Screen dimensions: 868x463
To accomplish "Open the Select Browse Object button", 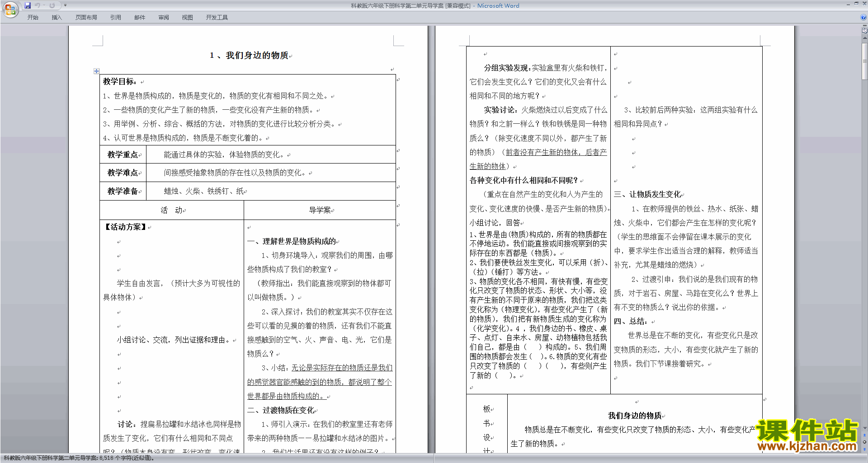I will (865, 442).
